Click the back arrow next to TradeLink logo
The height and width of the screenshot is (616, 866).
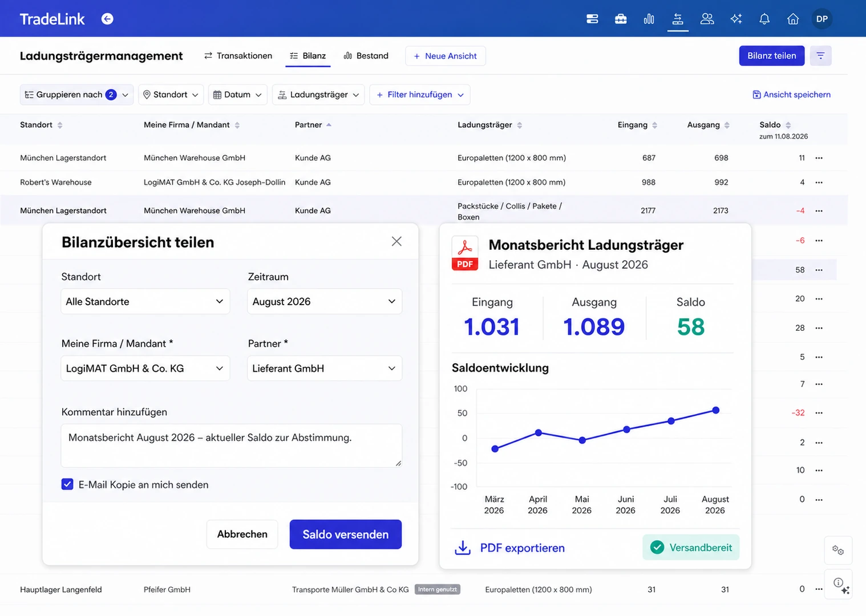[x=107, y=19]
